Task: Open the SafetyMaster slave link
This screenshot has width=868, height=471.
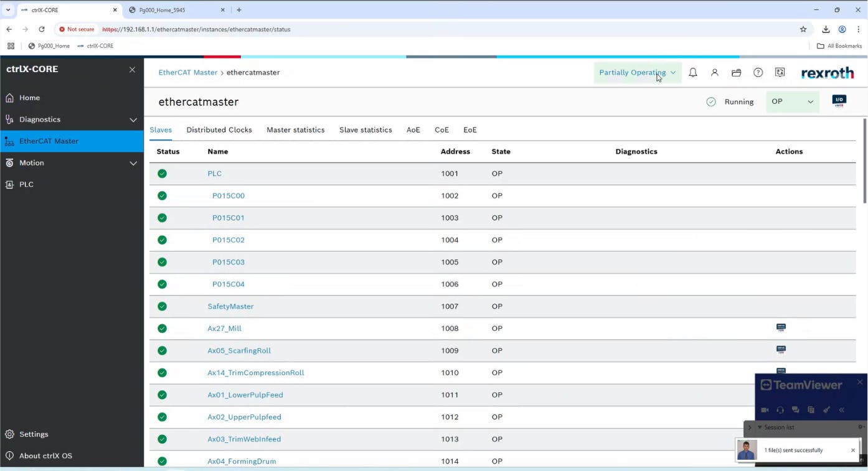Action: pyautogui.click(x=230, y=306)
